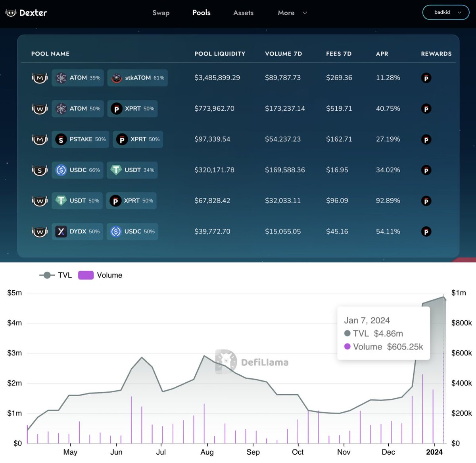Click the Dexter logo icon

coord(11,13)
